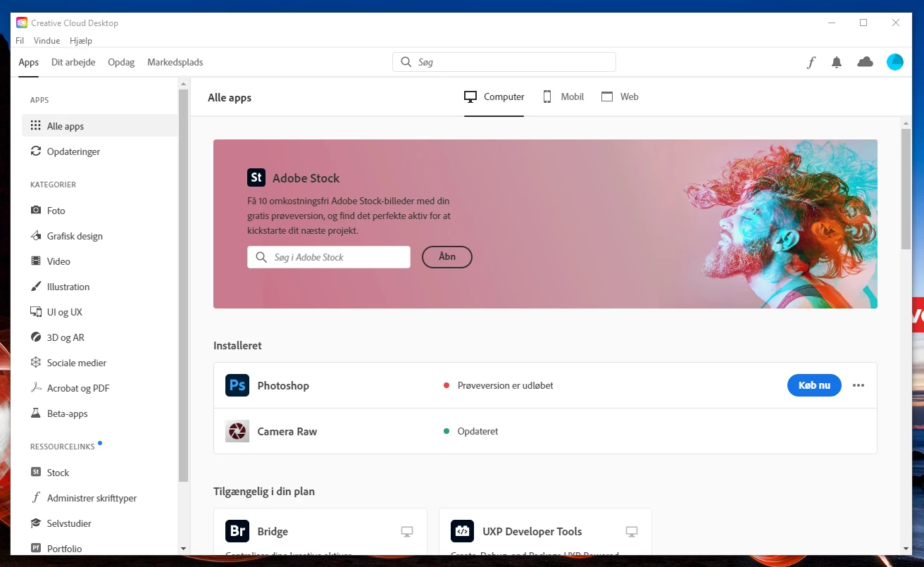The height and width of the screenshot is (567, 924).
Task: Select the Computer platform tab
Action: (x=494, y=97)
